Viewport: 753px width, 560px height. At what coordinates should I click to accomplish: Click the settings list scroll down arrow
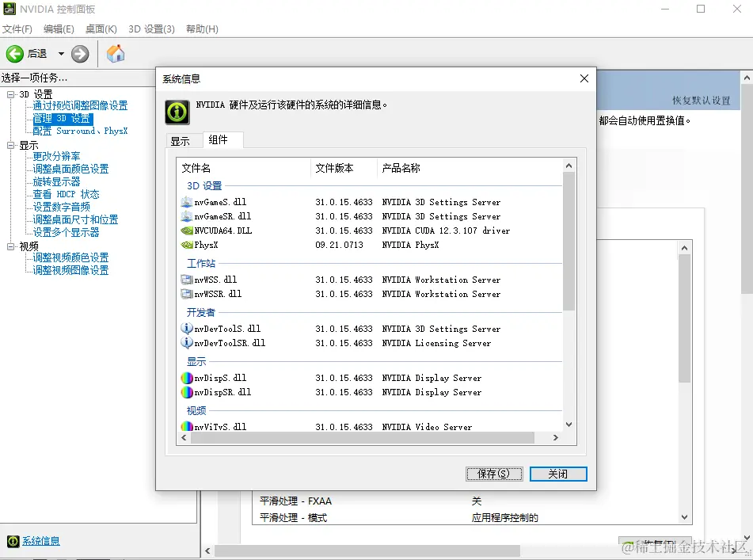point(684,517)
